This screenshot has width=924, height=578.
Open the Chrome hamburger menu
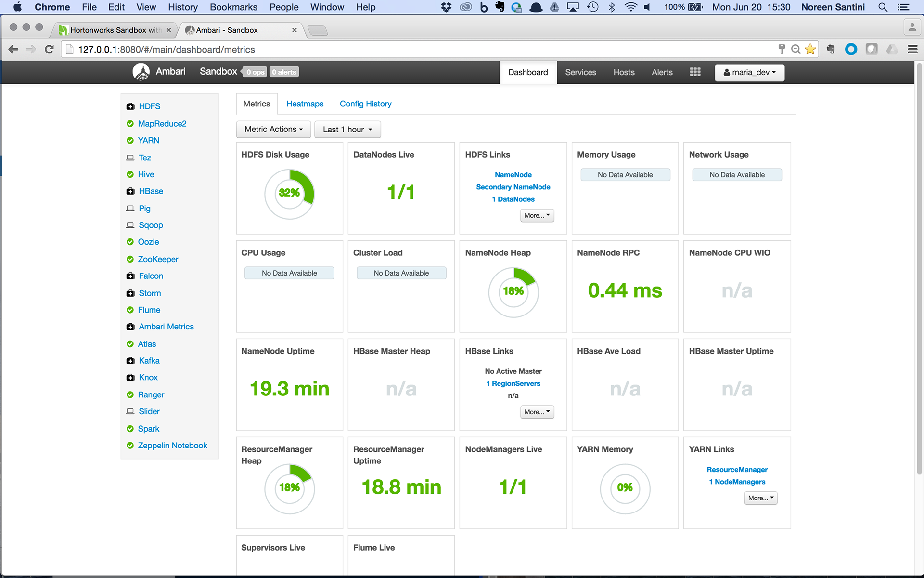[x=912, y=49]
